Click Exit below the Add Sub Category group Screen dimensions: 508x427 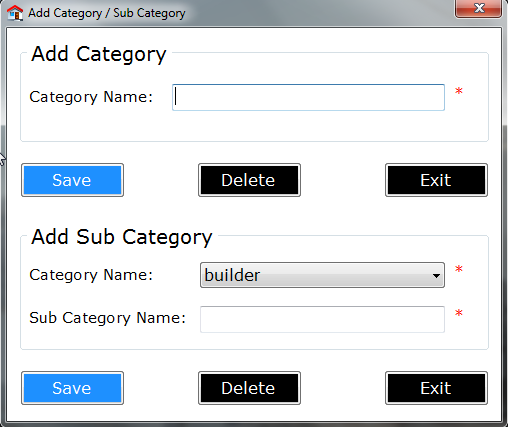click(x=436, y=388)
